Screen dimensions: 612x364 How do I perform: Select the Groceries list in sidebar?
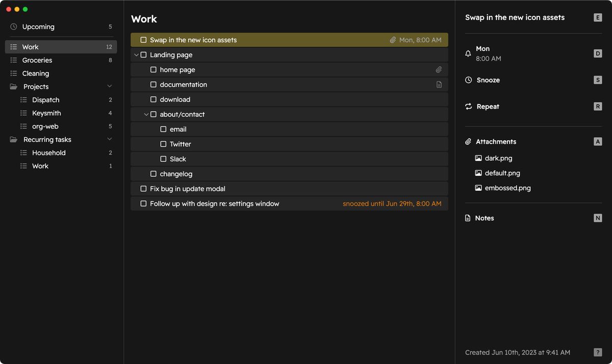37,60
